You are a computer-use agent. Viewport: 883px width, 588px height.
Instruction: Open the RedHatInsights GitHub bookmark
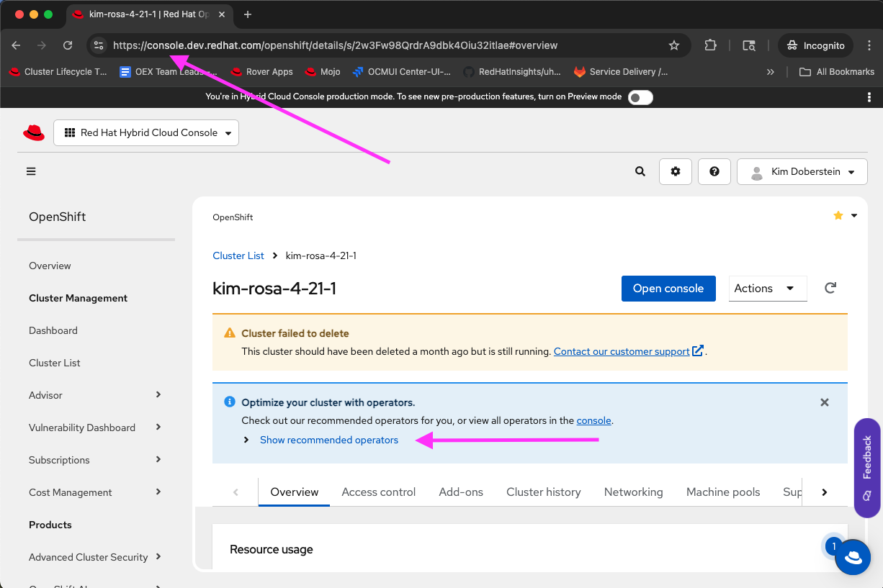[x=512, y=71]
